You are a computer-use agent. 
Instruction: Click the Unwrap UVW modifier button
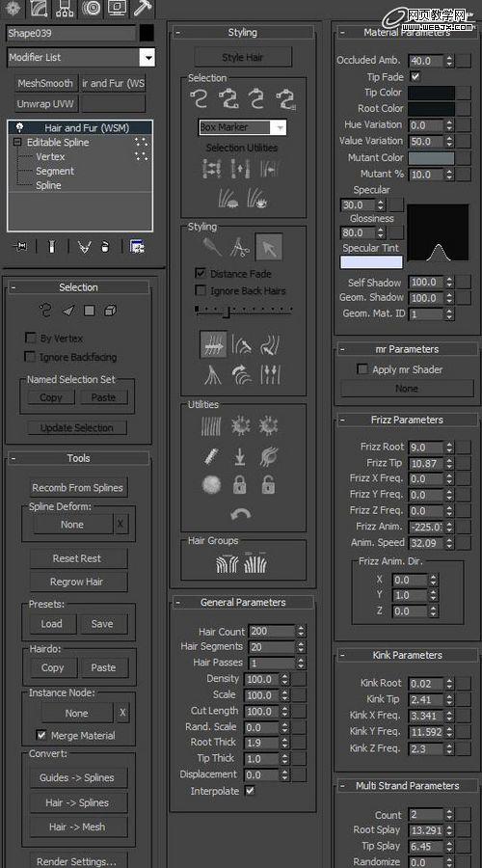(x=46, y=103)
